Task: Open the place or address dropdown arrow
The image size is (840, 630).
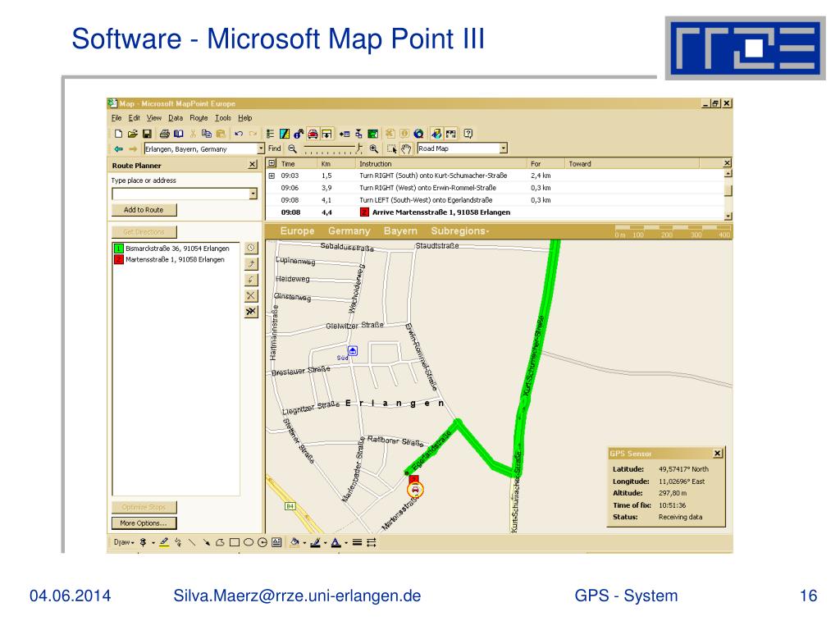Action: coord(253,194)
